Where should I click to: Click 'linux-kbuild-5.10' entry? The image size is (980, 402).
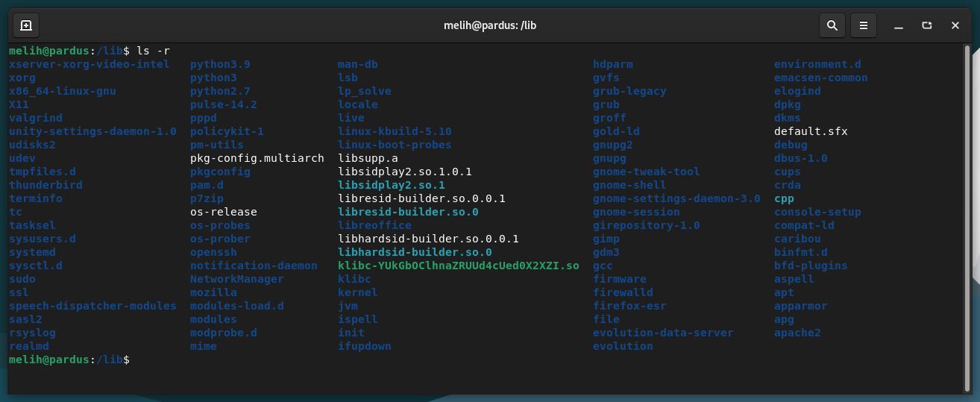click(395, 131)
